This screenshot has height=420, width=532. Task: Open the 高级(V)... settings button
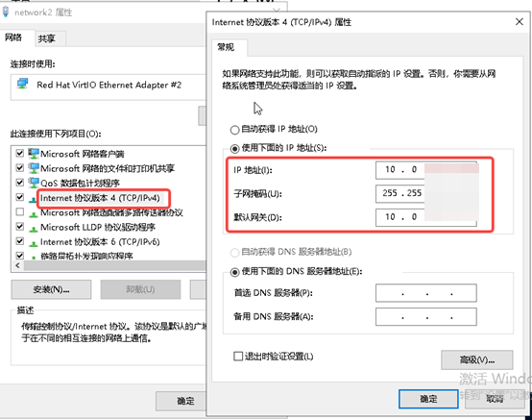point(476,359)
